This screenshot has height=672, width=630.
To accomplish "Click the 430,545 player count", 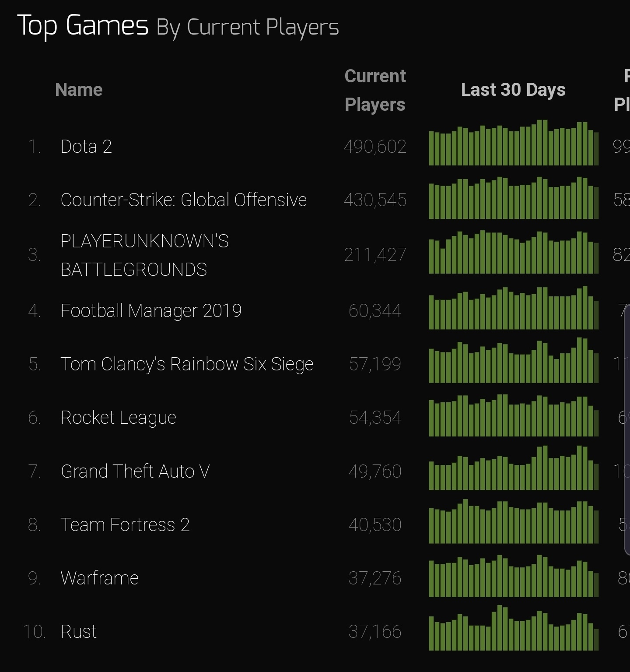I will coord(375,200).
